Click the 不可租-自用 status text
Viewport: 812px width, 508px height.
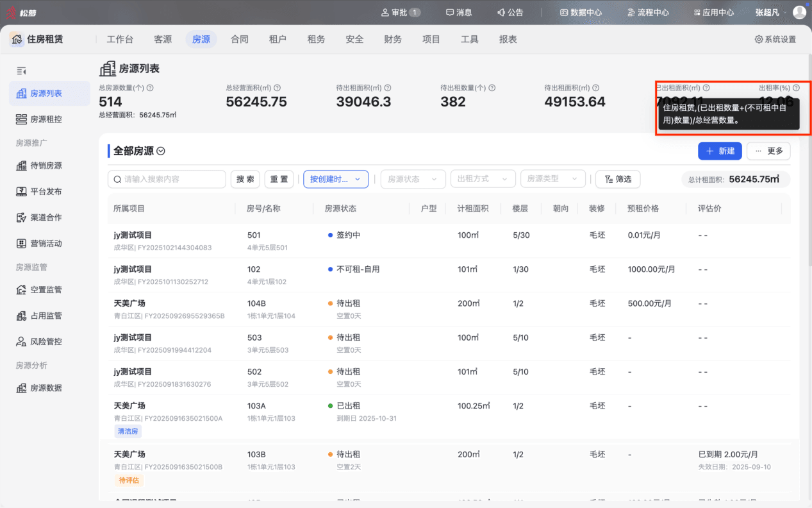pos(358,269)
